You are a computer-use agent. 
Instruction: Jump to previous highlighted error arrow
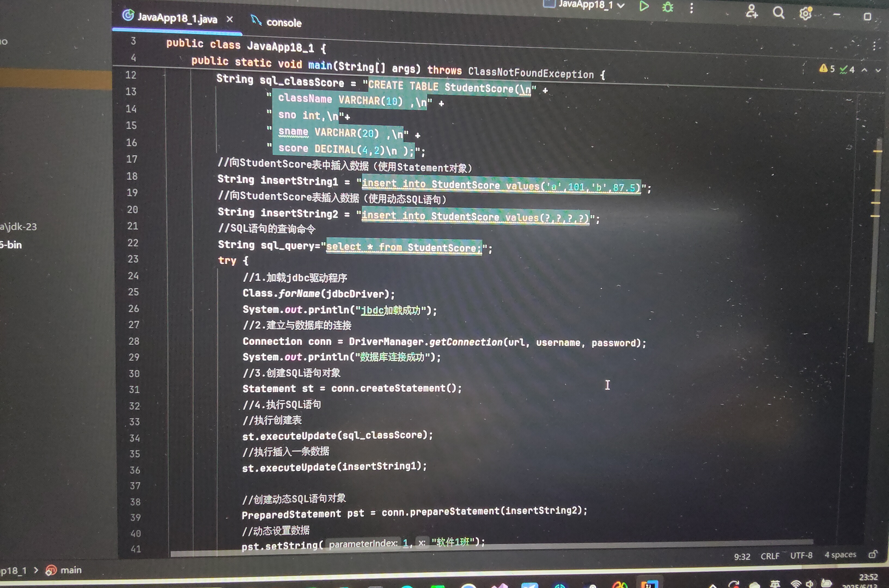click(864, 70)
